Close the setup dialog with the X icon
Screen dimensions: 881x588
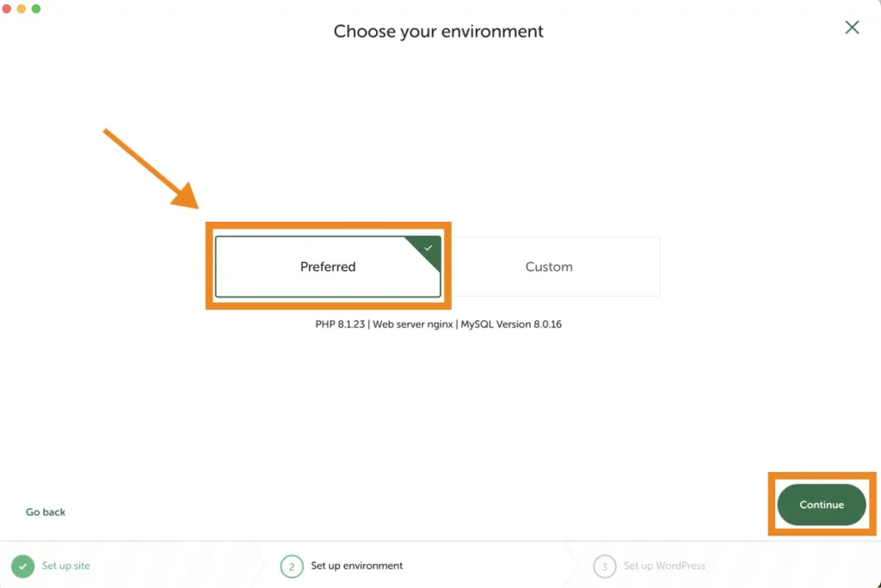coord(852,28)
